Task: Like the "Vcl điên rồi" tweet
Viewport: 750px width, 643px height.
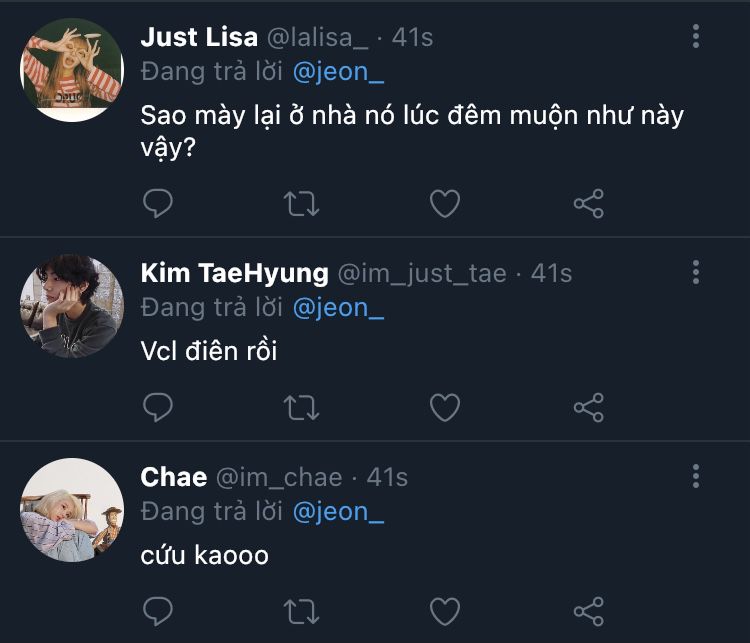Action: (445, 407)
